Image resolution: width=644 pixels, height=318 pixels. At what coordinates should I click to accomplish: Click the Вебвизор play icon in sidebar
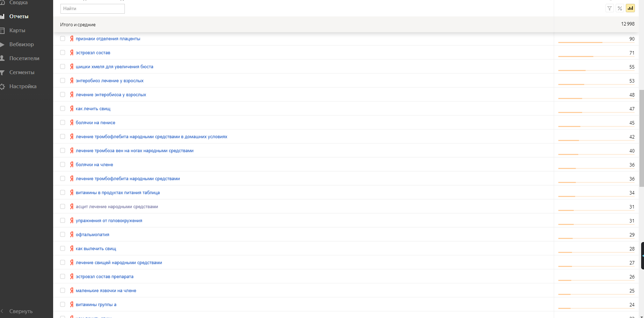click(2, 44)
